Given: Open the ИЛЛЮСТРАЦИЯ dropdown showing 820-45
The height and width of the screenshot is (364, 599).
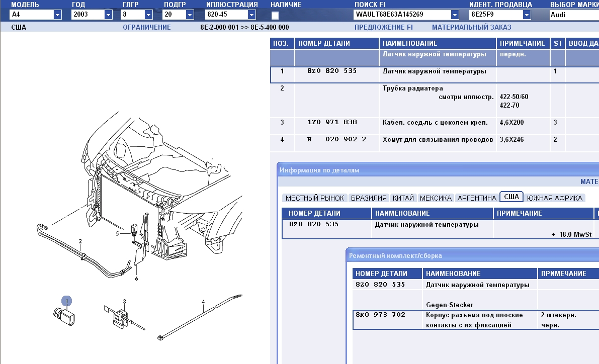Looking at the screenshot, I should (251, 15).
